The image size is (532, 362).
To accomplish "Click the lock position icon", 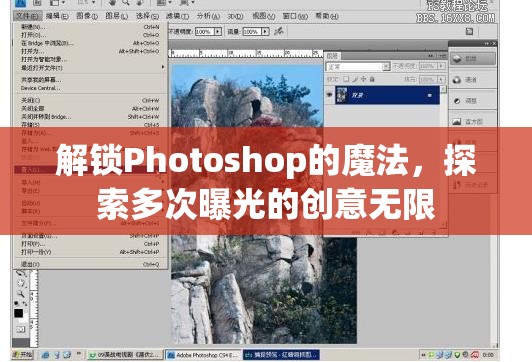I will click(363, 79).
